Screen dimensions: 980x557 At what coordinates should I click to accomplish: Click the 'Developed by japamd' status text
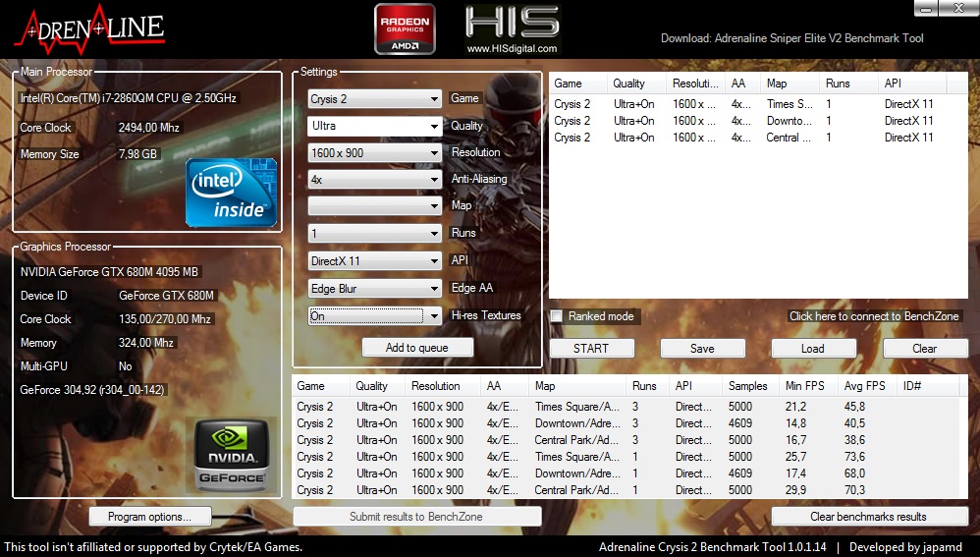905,547
